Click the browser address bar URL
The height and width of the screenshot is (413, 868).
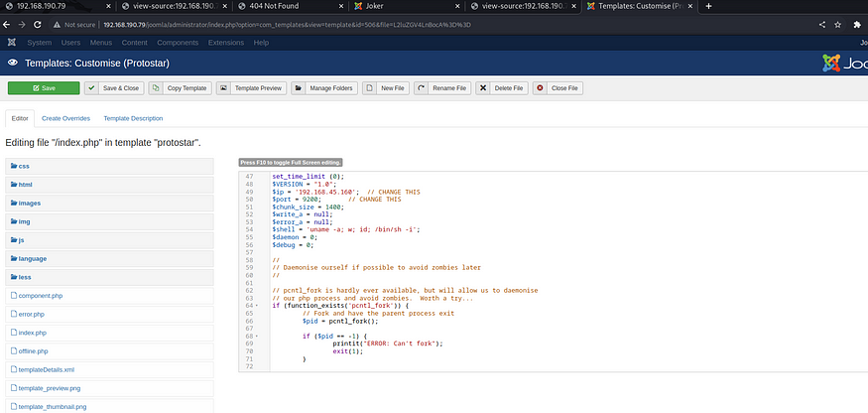287,25
